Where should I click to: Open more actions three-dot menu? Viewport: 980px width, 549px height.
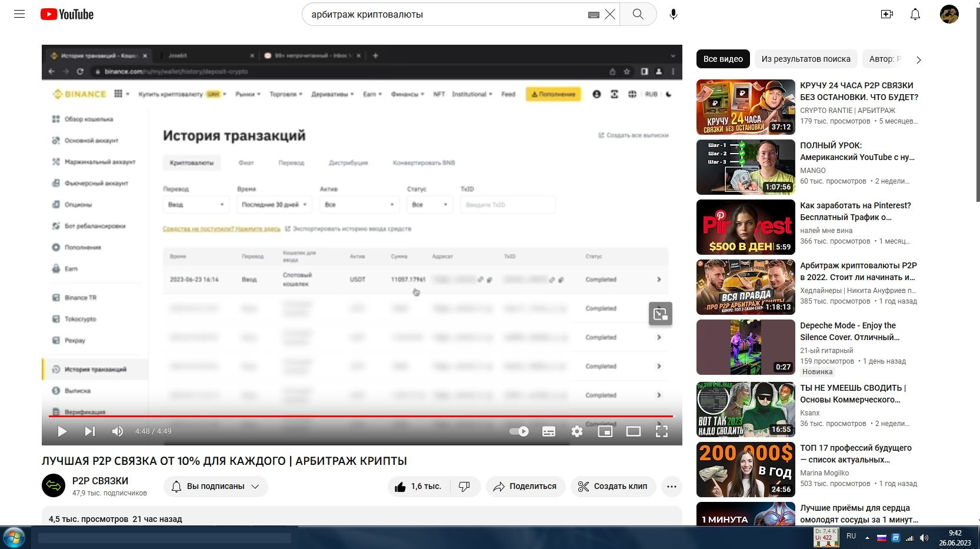pos(672,487)
